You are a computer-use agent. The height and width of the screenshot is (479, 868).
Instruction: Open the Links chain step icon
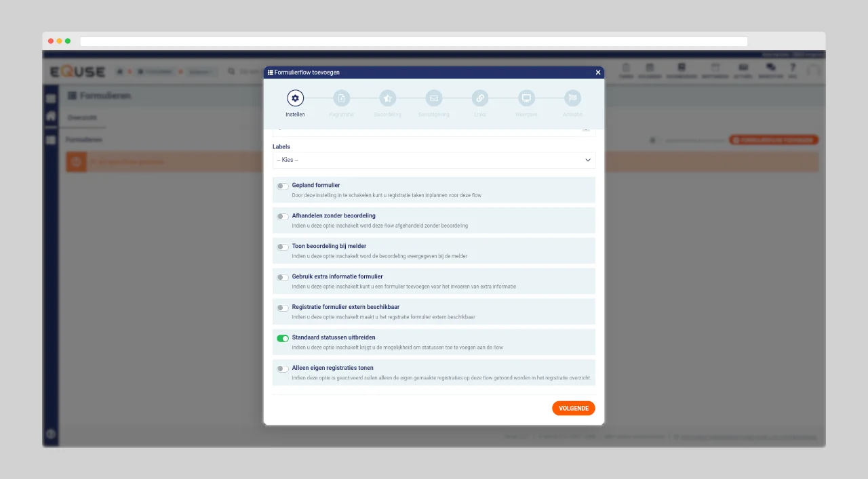[x=480, y=98]
